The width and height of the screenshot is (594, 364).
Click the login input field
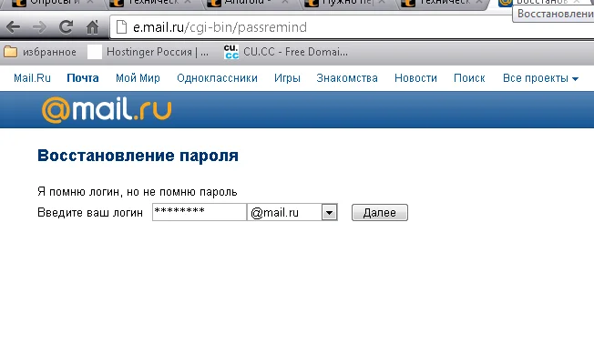200,212
